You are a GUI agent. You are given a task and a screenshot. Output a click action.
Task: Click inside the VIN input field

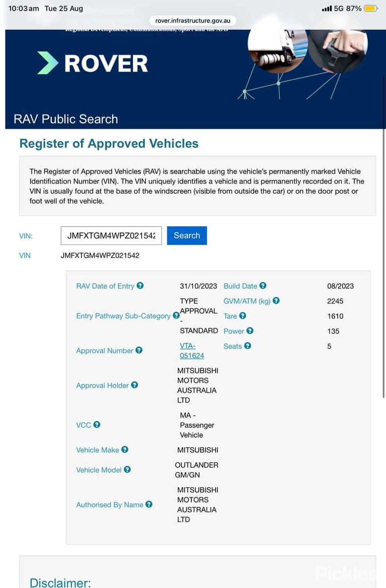pos(111,235)
